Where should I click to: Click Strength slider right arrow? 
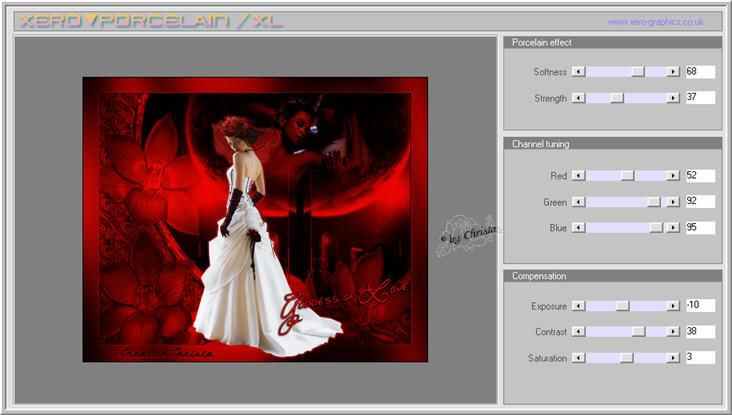673,98
